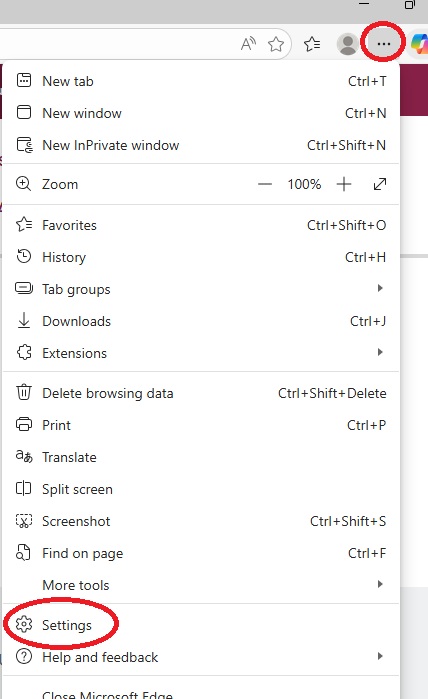
Task: Expand the More tools submenu arrow
Action: [380, 584]
